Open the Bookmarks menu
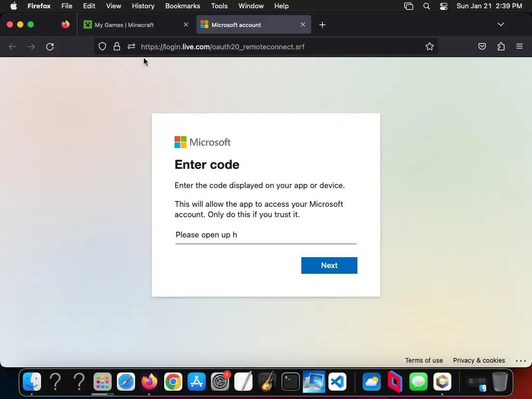Screen dimensions: 532x399 point(182,6)
